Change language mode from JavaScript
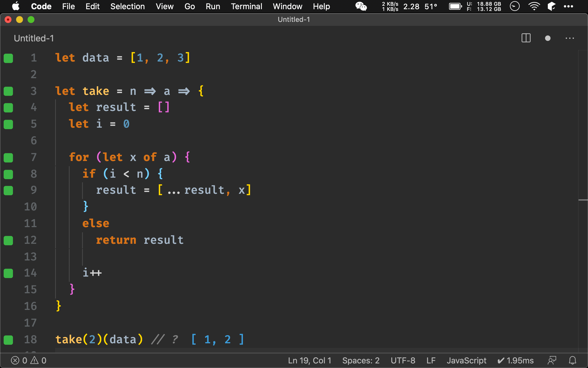 click(x=467, y=361)
